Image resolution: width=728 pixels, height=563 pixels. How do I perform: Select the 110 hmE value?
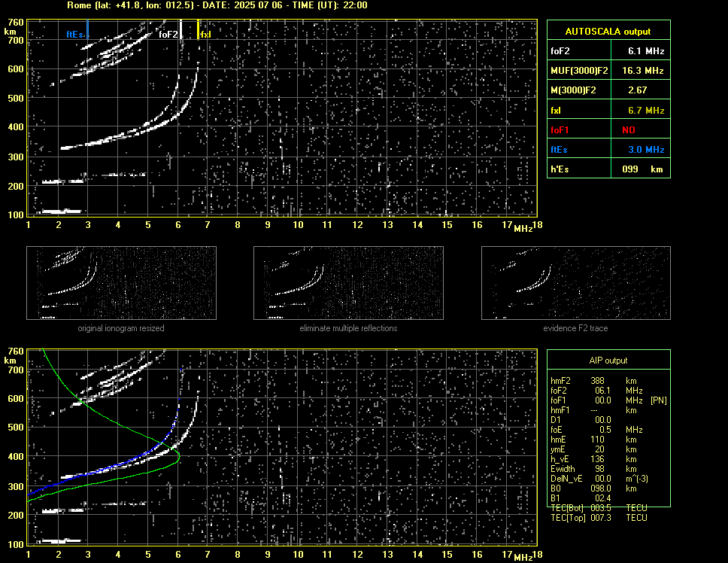pyautogui.click(x=598, y=440)
